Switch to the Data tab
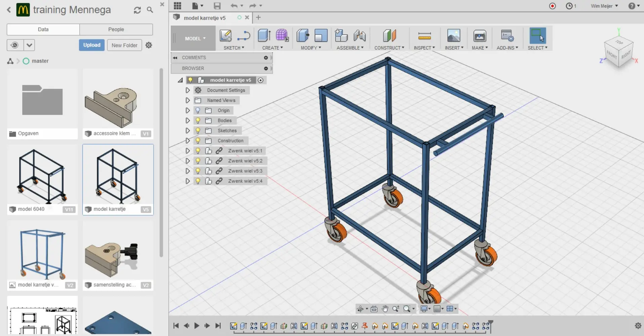The image size is (644, 336). 43,29
